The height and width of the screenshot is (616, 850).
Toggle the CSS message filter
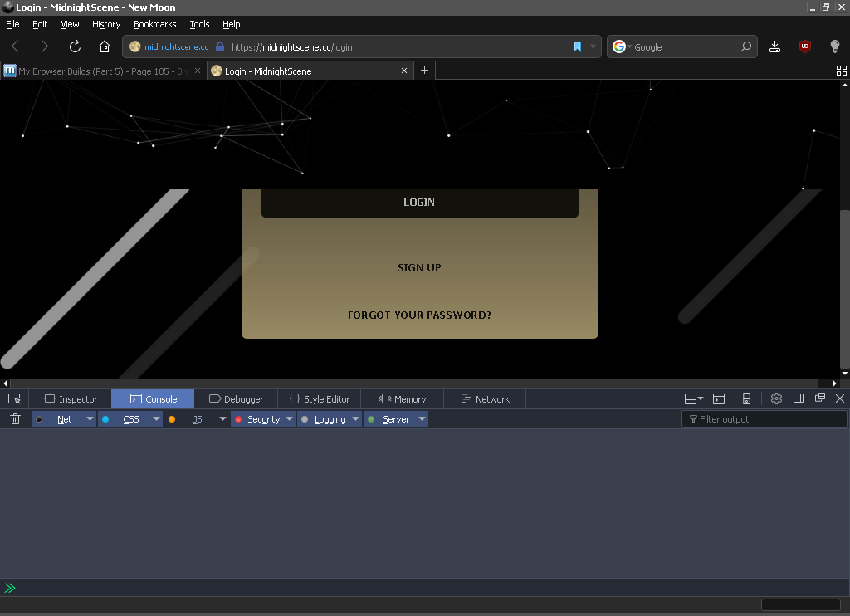[125, 419]
